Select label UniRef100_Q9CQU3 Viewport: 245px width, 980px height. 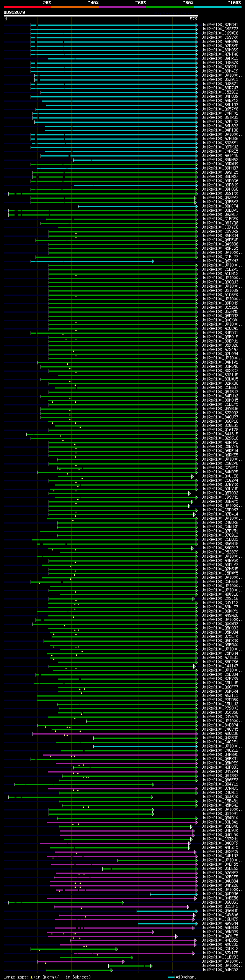coord(220,282)
